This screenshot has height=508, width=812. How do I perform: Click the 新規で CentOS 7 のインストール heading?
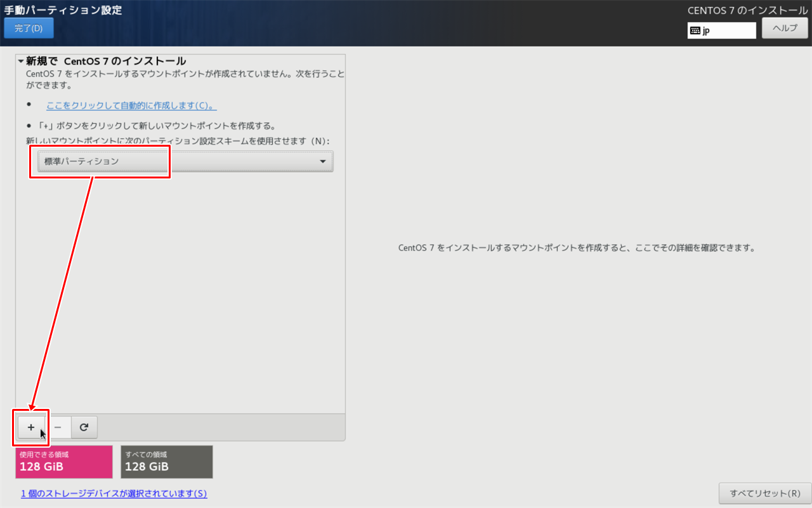tap(106, 61)
